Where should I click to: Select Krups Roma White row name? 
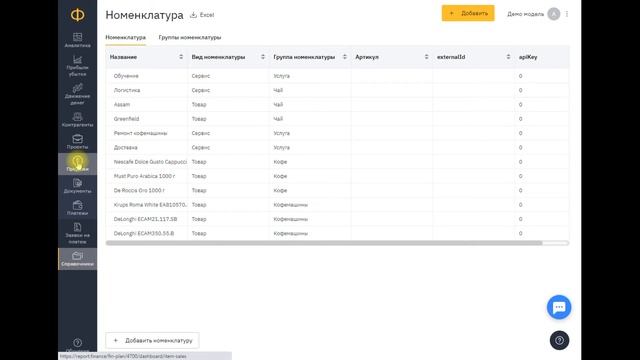click(x=150, y=204)
